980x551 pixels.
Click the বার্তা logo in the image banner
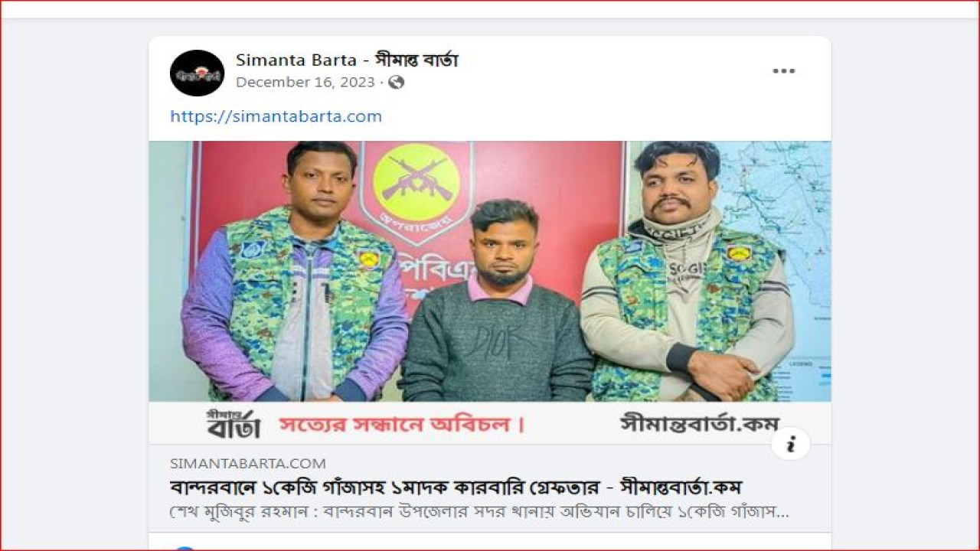[x=233, y=424]
